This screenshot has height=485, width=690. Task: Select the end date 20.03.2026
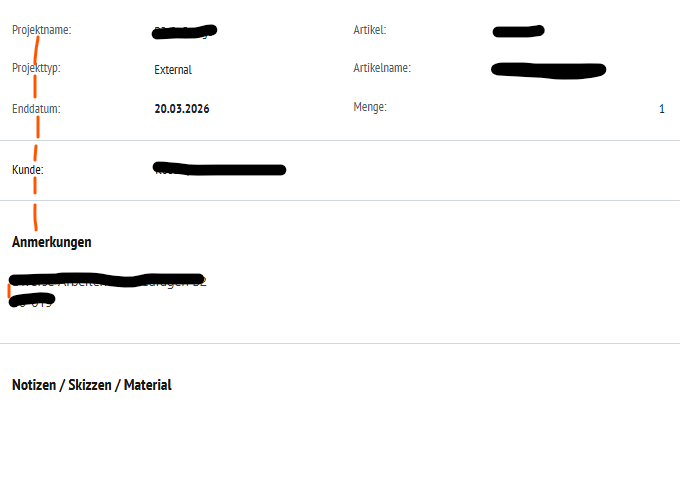point(182,109)
